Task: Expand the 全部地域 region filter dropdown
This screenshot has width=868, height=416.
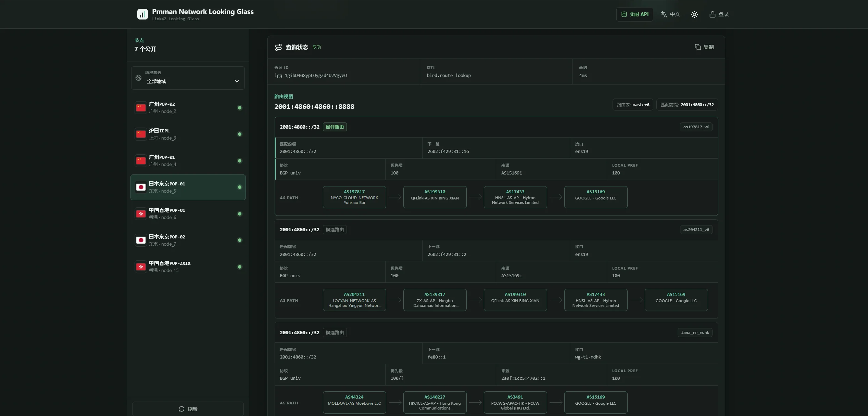Action: coord(188,78)
